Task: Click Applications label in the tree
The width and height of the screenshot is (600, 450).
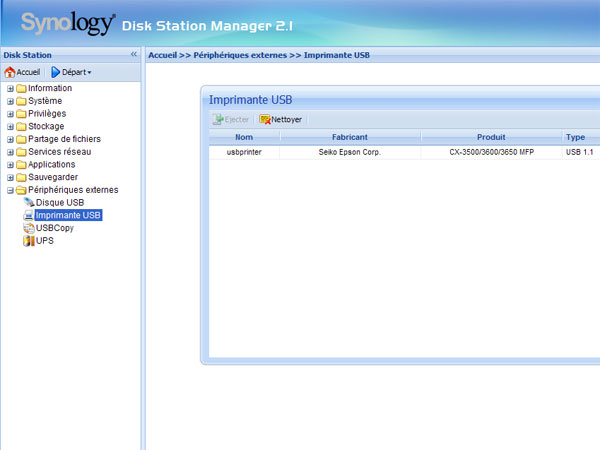Action: point(52,164)
